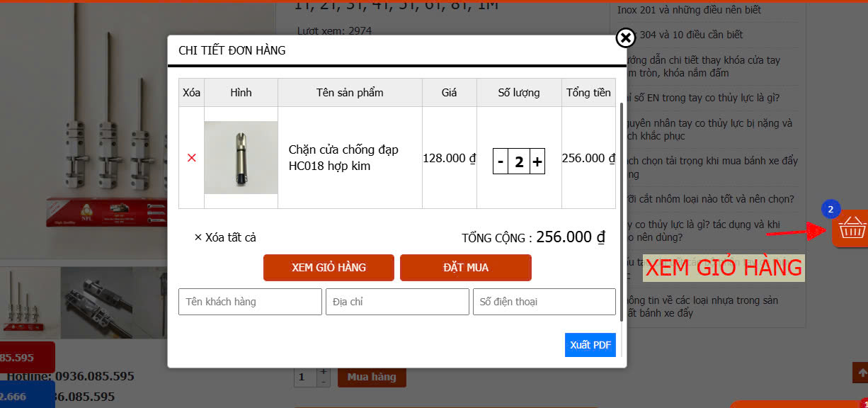Click the ĐẶT MUA button
Image resolution: width=868 pixels, height=408 pixels.
coord(466,268)
